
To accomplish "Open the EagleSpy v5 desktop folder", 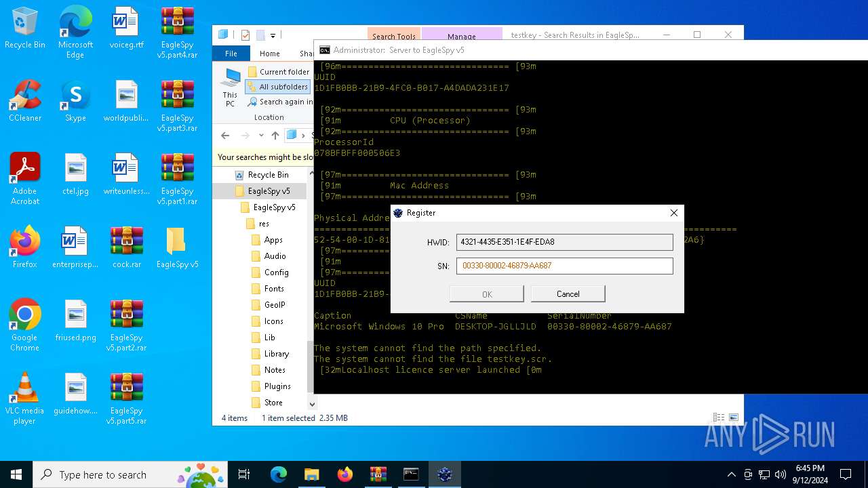I will (177, 247).
